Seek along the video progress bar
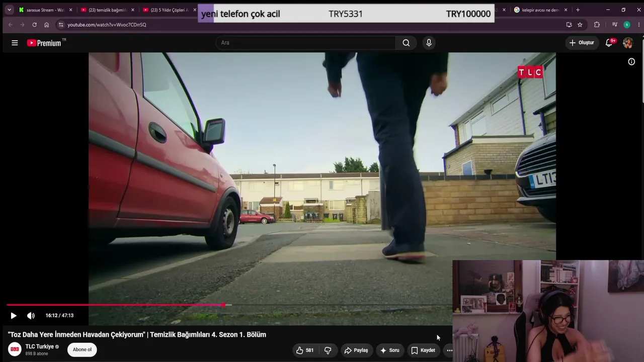This screenshot has height=362, width=644. pyautogui.click(x=229, y=305)
